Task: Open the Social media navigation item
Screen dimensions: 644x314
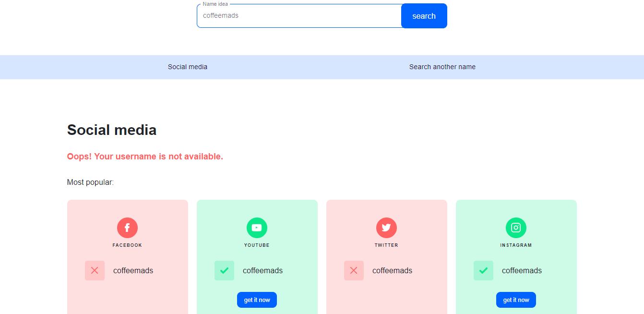Action: pos(187,67)
